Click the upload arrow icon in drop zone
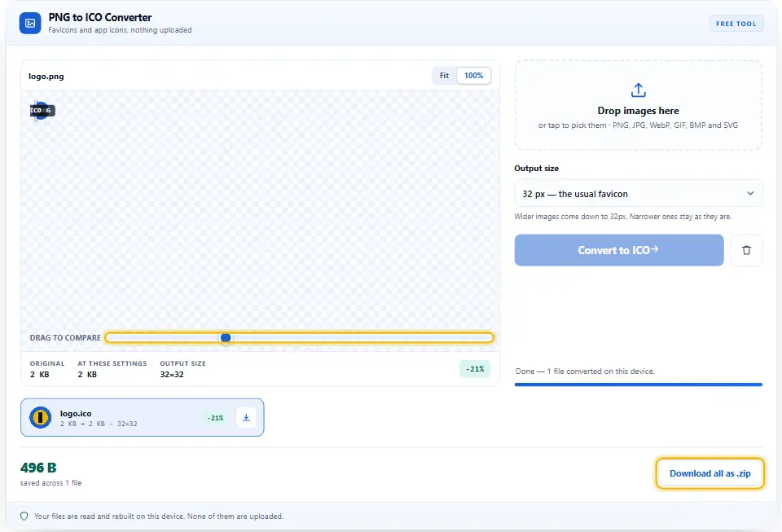782x532 pixels. pos(638,90)
